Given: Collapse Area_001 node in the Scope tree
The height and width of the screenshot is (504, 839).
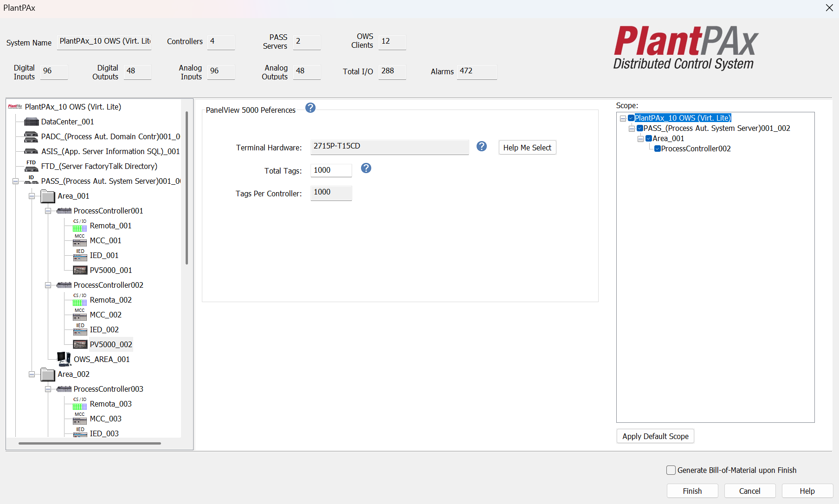Looking at the screenshot, I should 640,139.
